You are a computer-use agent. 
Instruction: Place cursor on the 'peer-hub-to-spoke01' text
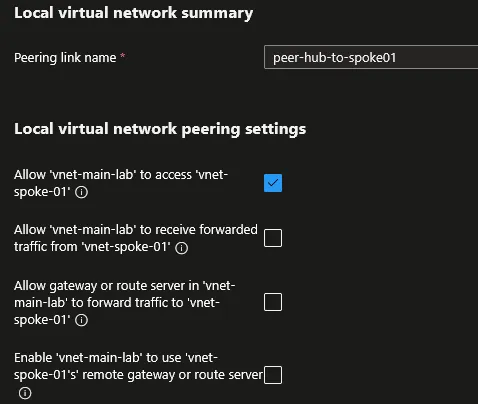334,58
